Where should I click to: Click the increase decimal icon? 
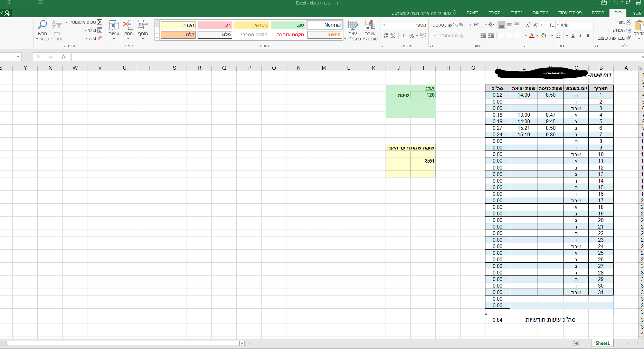(393, 36)
